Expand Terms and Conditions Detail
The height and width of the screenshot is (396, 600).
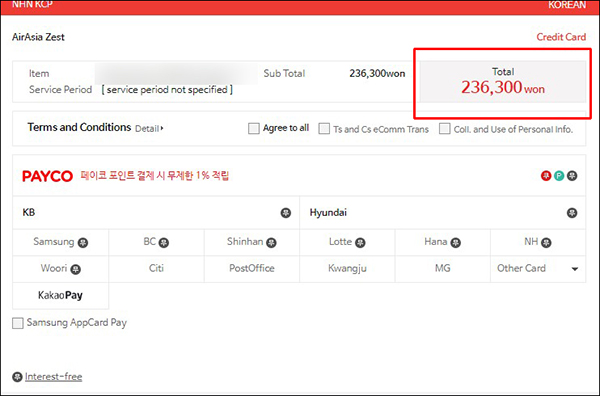(149, 129)
